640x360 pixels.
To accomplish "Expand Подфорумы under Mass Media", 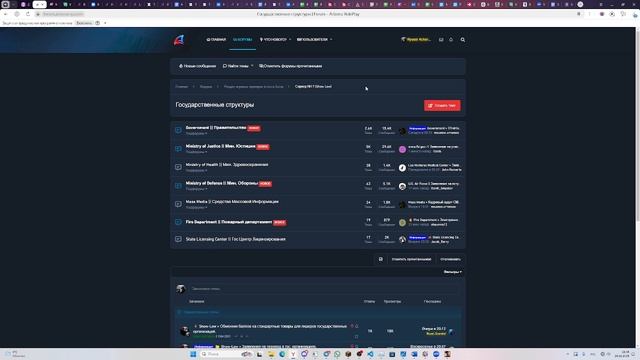I will (x=196, y=207).
